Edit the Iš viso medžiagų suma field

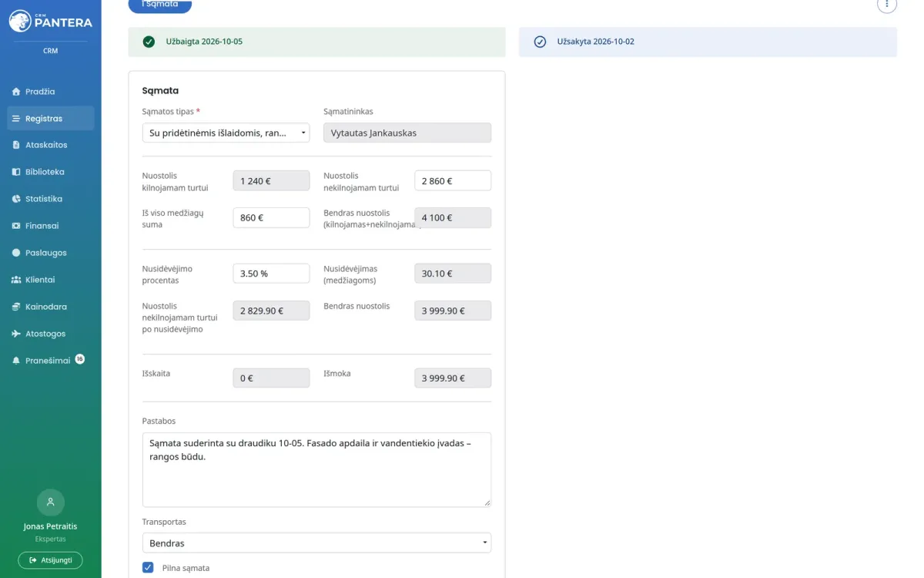[x=271, y=218]
